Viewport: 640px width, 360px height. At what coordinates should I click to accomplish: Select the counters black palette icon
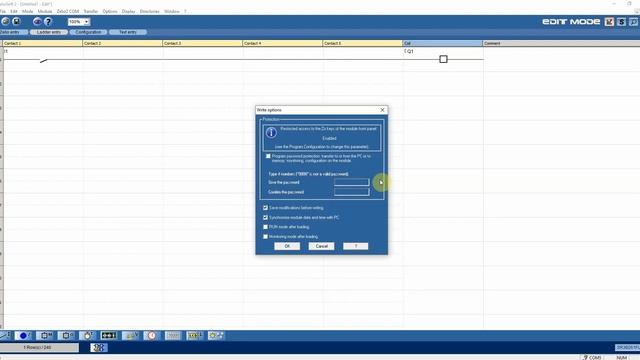[x=109, y=335]
